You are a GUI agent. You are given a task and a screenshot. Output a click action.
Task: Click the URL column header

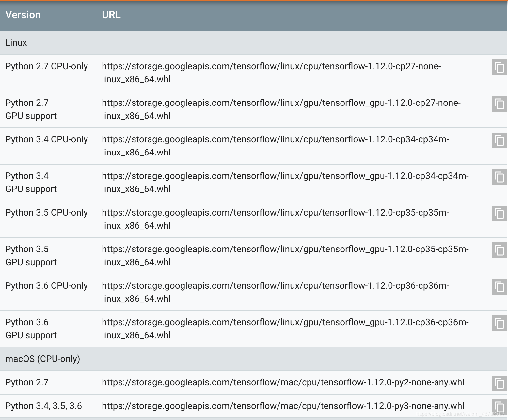click(111, 15)
